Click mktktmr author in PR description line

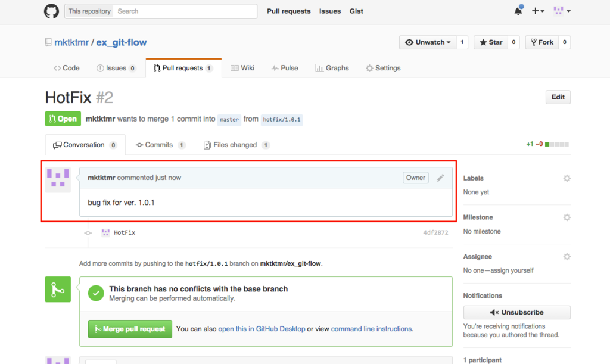click(x=100, y=119)
